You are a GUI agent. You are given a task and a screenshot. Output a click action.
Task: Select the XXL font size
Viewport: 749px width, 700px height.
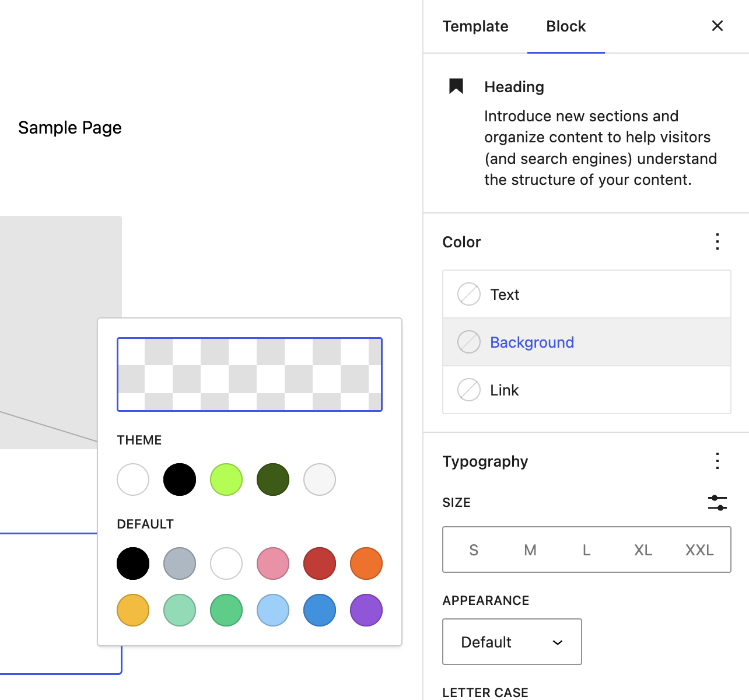[699, 549]
